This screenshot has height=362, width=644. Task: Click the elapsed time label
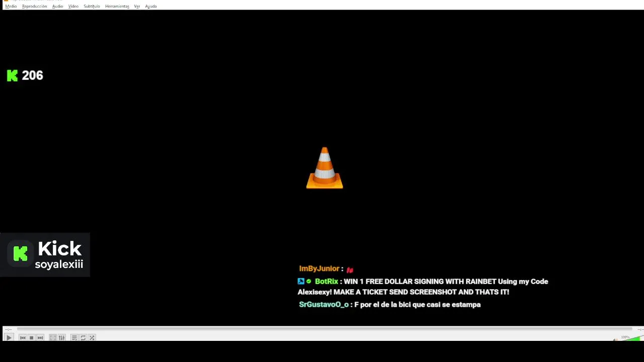coord(8,329)
